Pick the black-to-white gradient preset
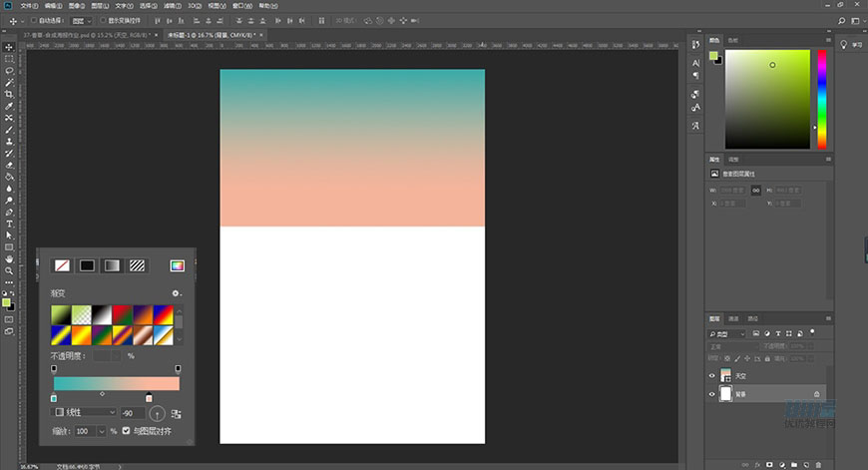The image size is (868, 470). pyautogui.click(x=103, y=314)
